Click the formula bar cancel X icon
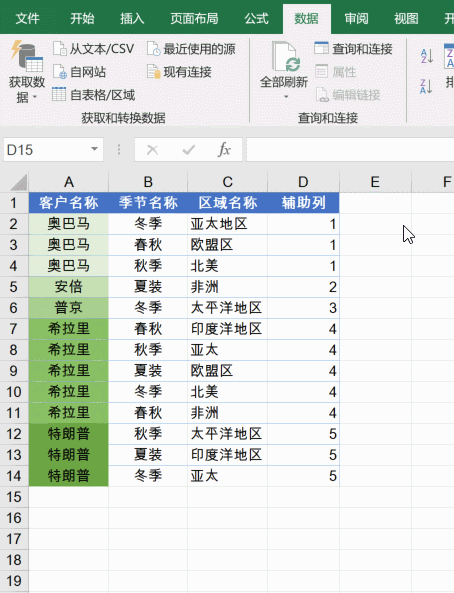Screen dimensions: 454x593 pyautogui.click(x=152, y=150)
